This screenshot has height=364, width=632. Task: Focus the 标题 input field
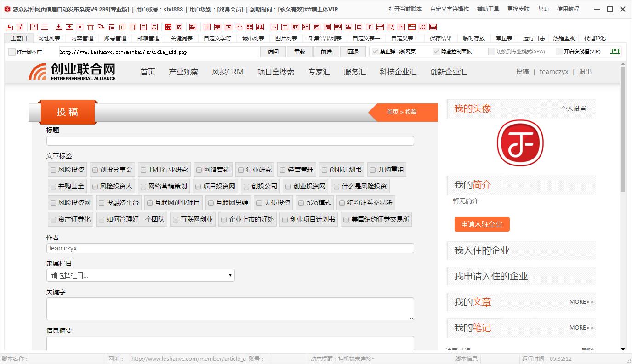pyautogui.click(x=230, y=141)
